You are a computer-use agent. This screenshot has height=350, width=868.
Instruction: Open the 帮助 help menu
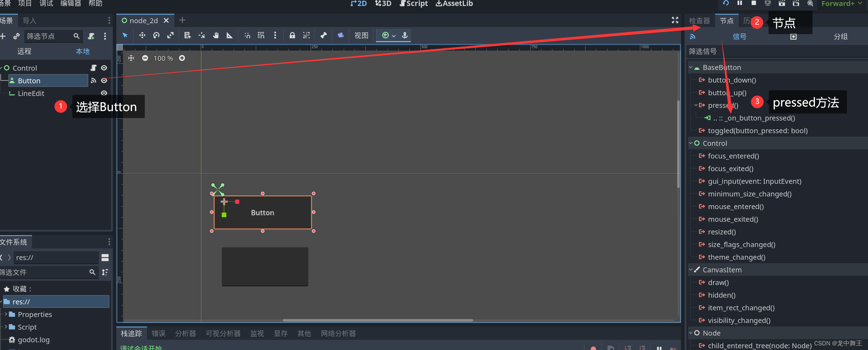[96, 4]
